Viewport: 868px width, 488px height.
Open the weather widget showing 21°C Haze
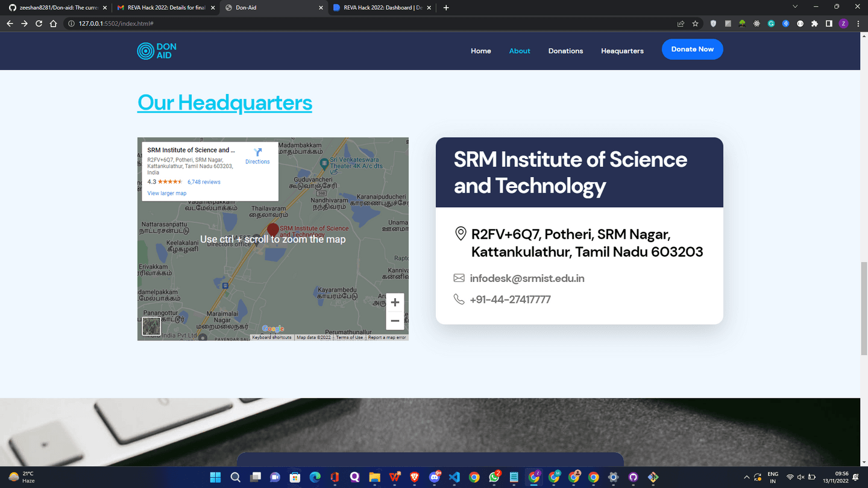[22, 477]
